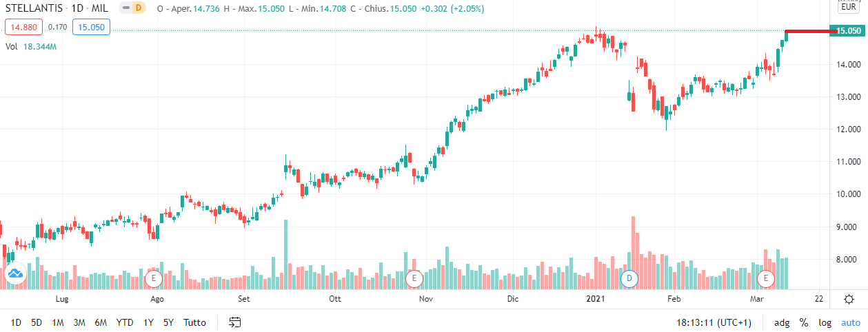Image resolution: width=868 pixels, height=332 pixels.
Task: Select the 5D time range
Action: tap(37, 322)
